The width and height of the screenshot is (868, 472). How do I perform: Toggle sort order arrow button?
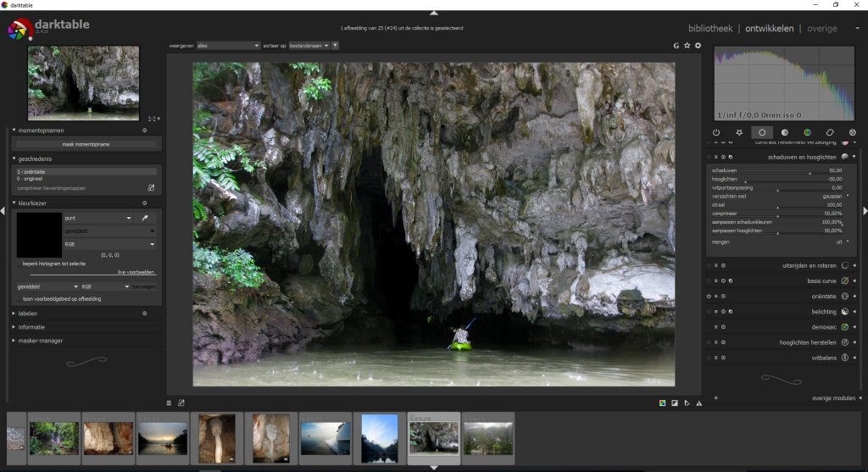coord(335,46)
